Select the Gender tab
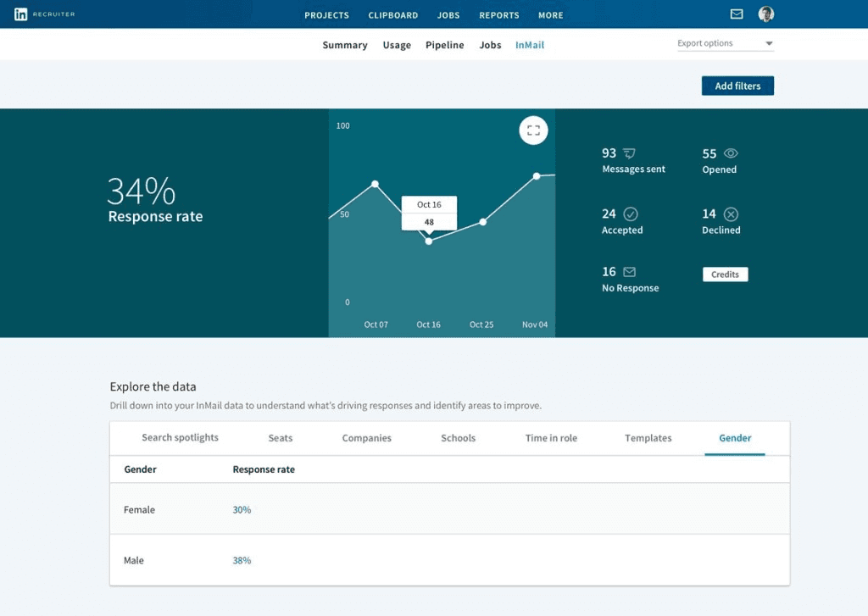Image resolution: width=868 pixels, height=616 pixels. click(735, 438)
